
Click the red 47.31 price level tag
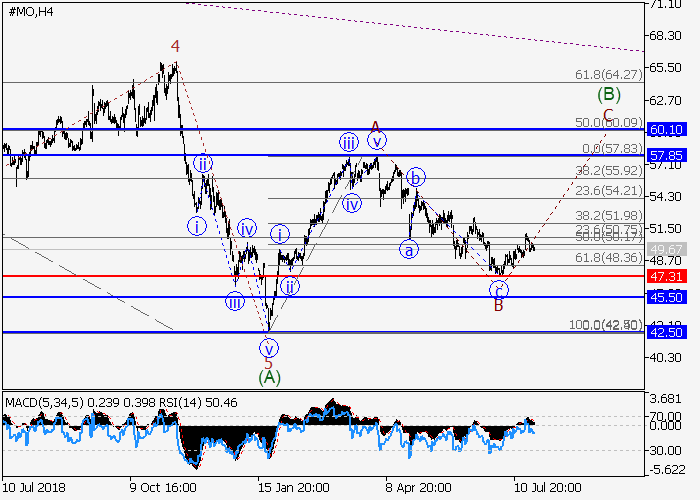(666, 275)
